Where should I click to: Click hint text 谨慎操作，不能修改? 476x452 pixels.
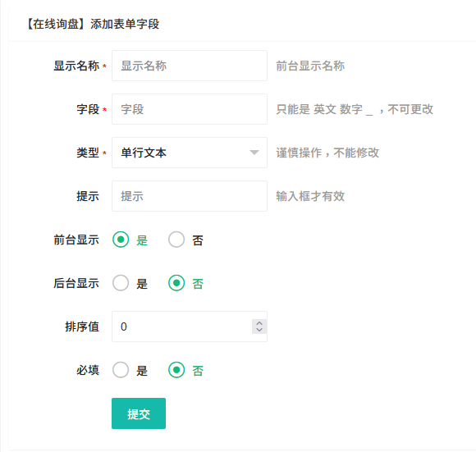[x=327, y=153]
